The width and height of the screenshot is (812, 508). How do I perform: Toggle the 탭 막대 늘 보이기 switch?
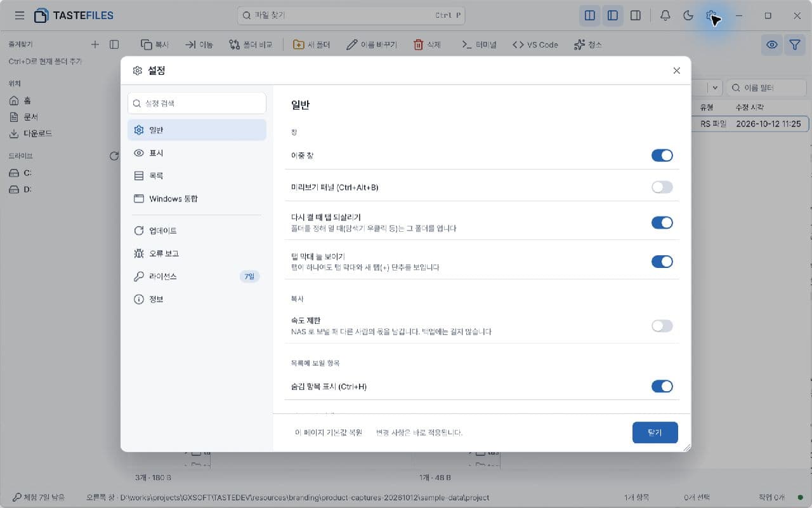[x=662, y=262]
